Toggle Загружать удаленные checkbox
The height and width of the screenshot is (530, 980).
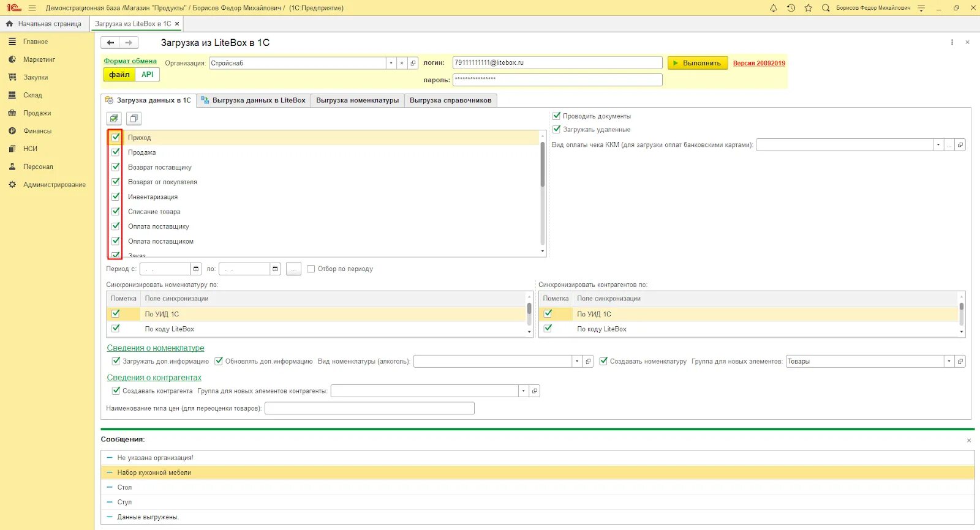click(557, 129)
